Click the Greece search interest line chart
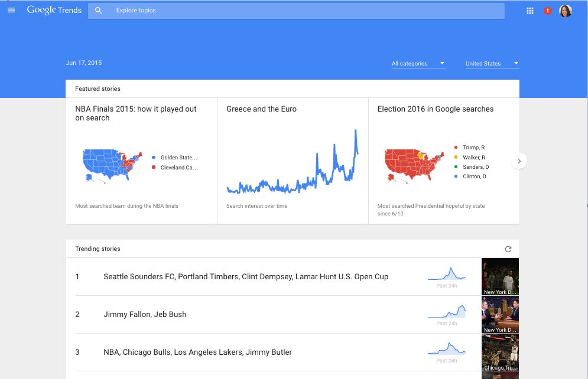Viewport: 588px width, 379px height. (292, 162)
